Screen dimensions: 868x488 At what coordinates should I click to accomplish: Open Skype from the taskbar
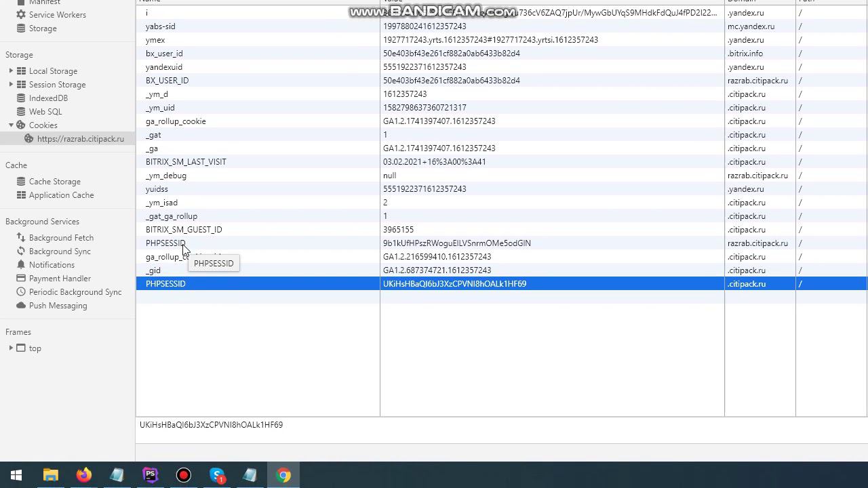[217, 475]
